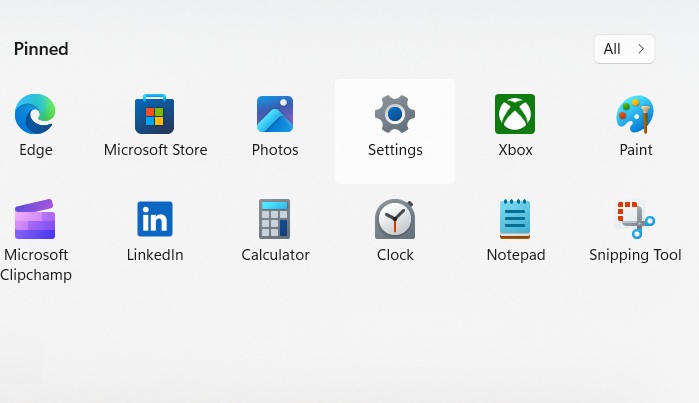Show all apps via All button
This screenshot has height=403, width=699.
(x=624, y=49)
